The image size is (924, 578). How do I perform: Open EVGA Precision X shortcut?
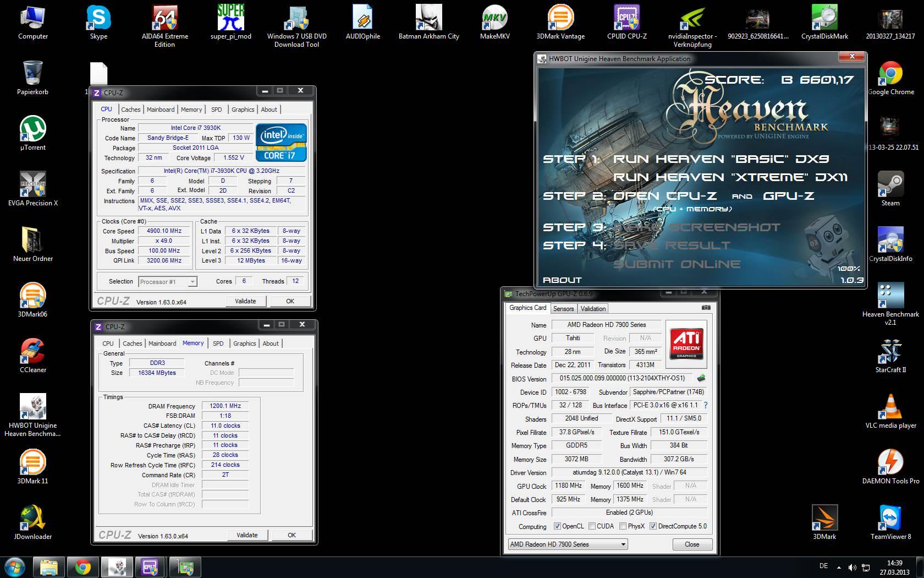(x=33, y=189)
